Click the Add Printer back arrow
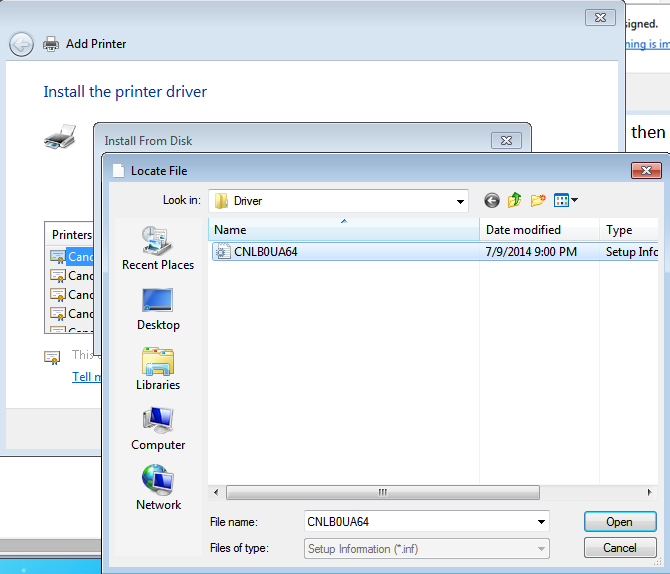 pos(22,44)
